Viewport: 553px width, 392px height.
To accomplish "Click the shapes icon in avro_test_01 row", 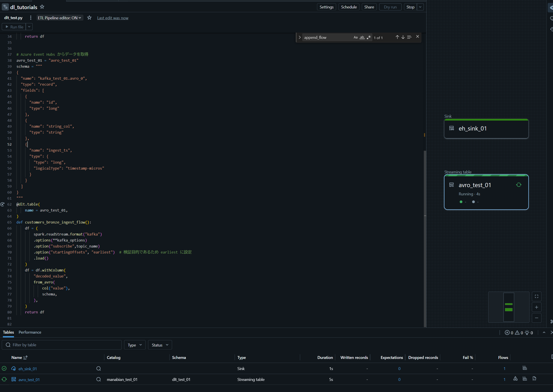I will [x=515, y=379].
